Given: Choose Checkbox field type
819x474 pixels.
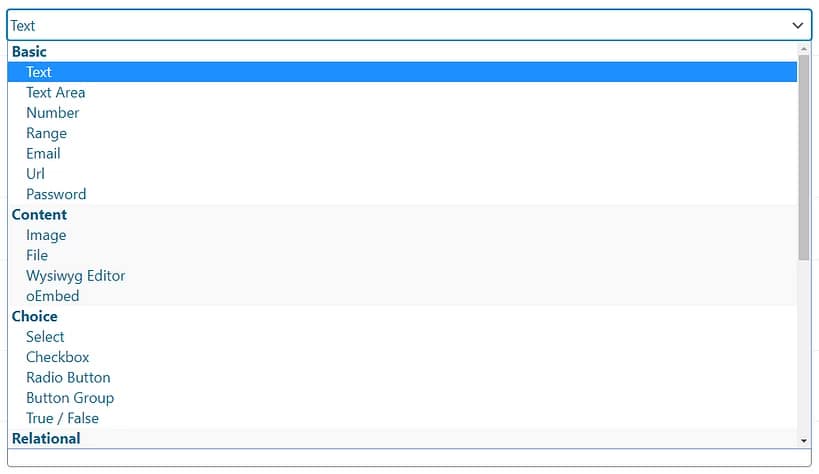Looking at the screenshot, I should (58, 357).
